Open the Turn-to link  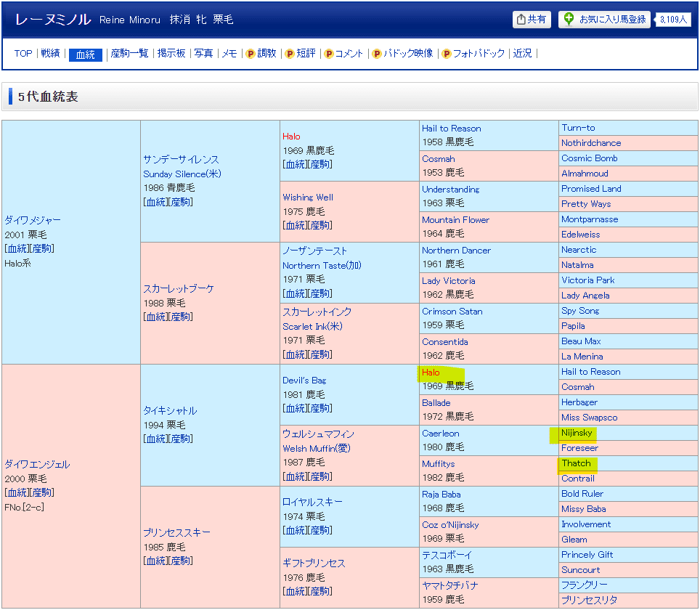578,128
